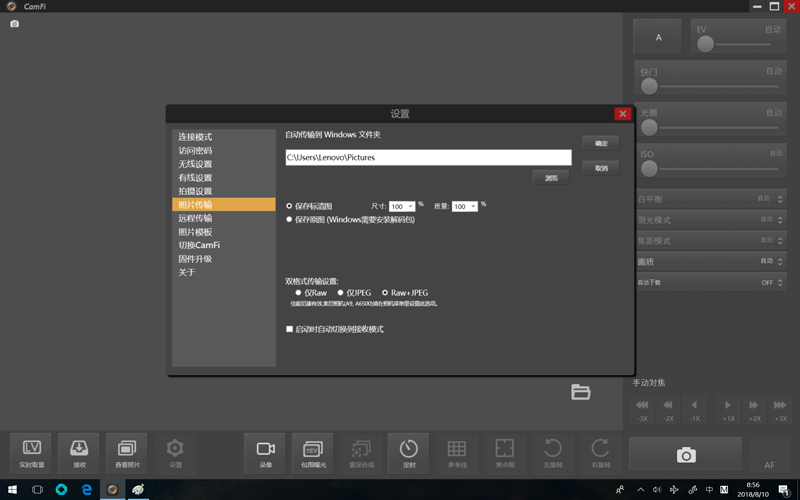Click the Windows folder path input field

(428, 157)
